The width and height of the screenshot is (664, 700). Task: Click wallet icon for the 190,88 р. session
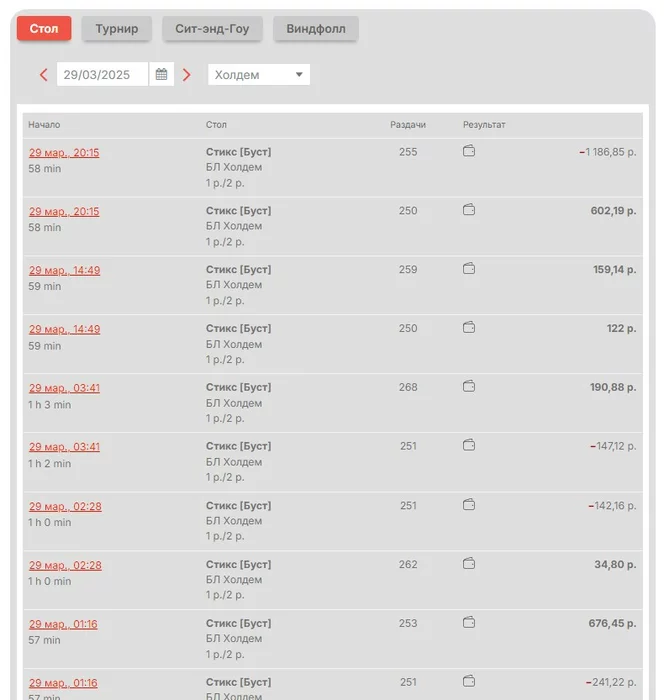pos(469,387)
